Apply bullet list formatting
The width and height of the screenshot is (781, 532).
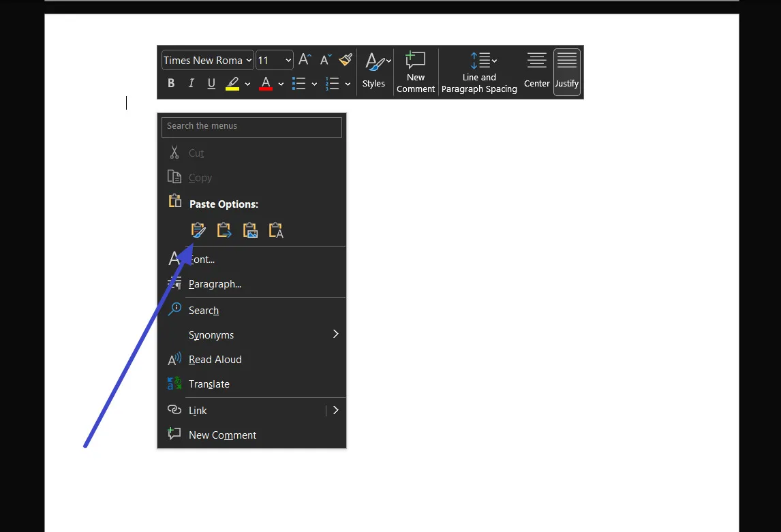pyautogui.click(x=299, y=83)
